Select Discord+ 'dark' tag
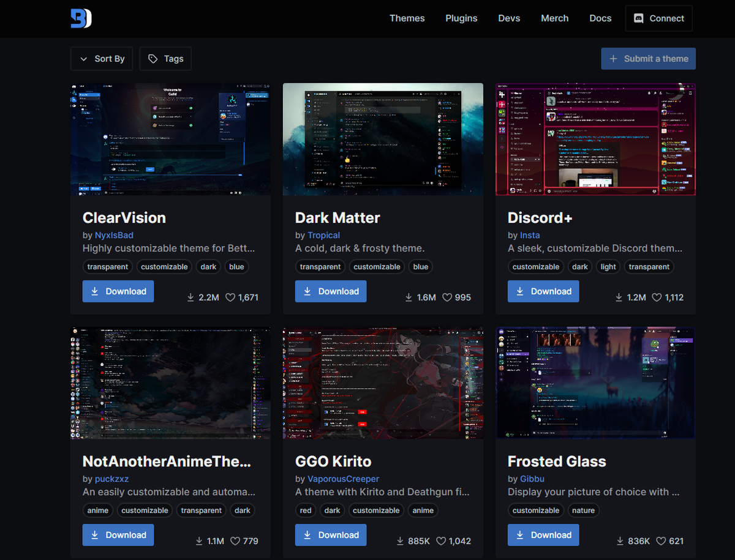The height and width of the screenshot is (560, 735). pos(580,267)
